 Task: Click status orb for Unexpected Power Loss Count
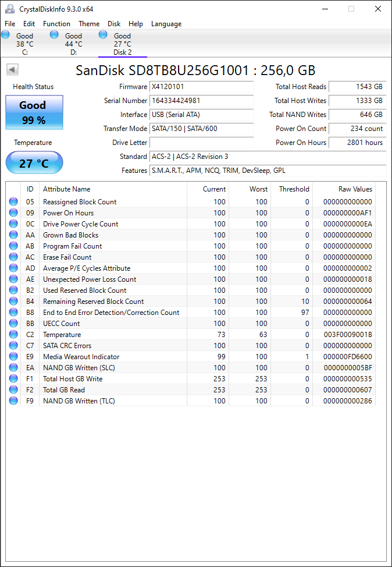(x=13, y=279)
